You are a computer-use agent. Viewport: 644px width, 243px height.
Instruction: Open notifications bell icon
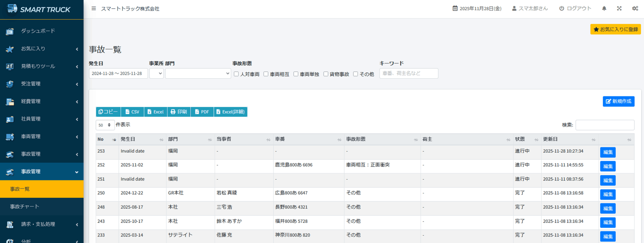(x=604, y=9)
